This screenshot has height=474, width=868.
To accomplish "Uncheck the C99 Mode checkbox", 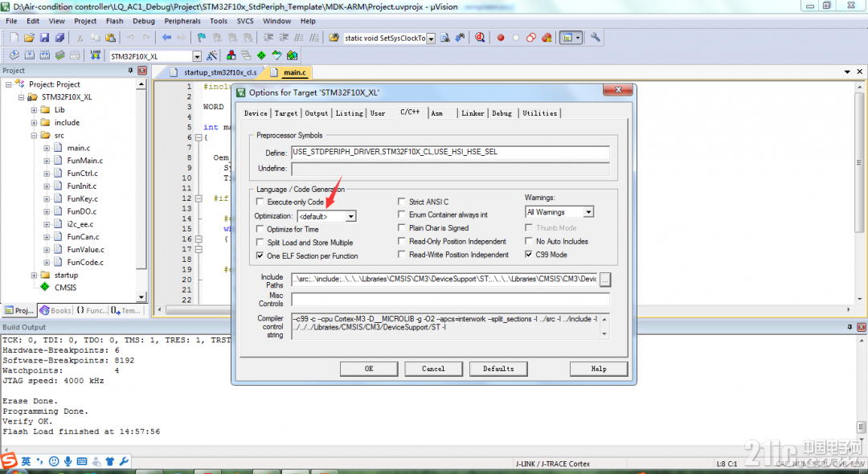I will [529, 255].
